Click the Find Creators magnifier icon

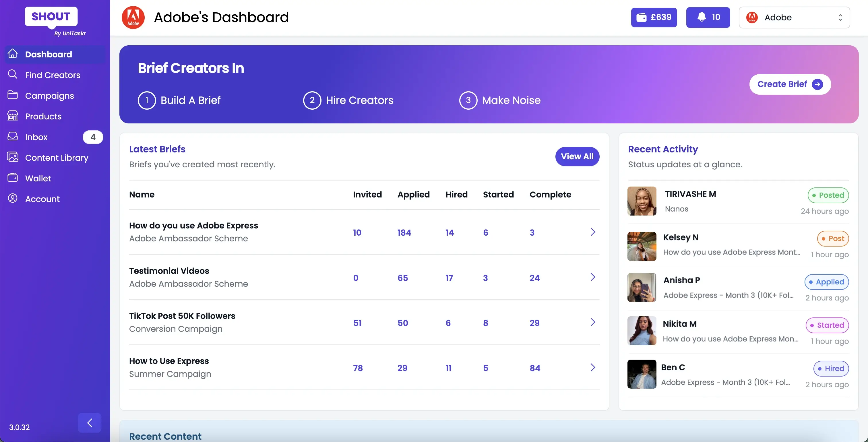[x=12, y=74]
